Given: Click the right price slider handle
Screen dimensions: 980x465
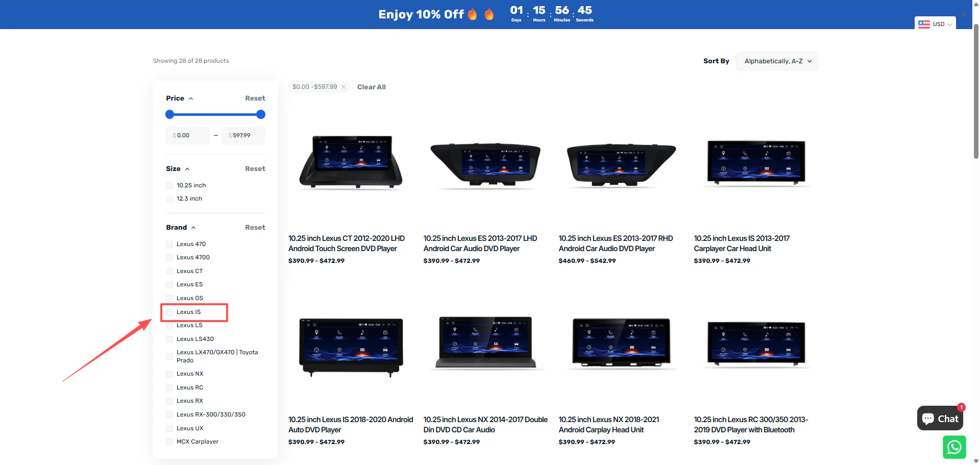Looking at the screenshot, I should [261, 114].
